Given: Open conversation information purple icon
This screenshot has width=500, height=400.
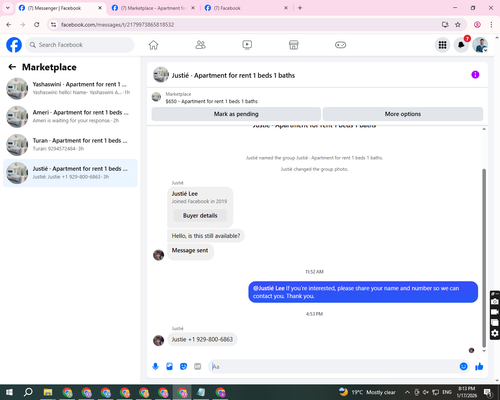Looking at the screenshot, I should [475, 75].
